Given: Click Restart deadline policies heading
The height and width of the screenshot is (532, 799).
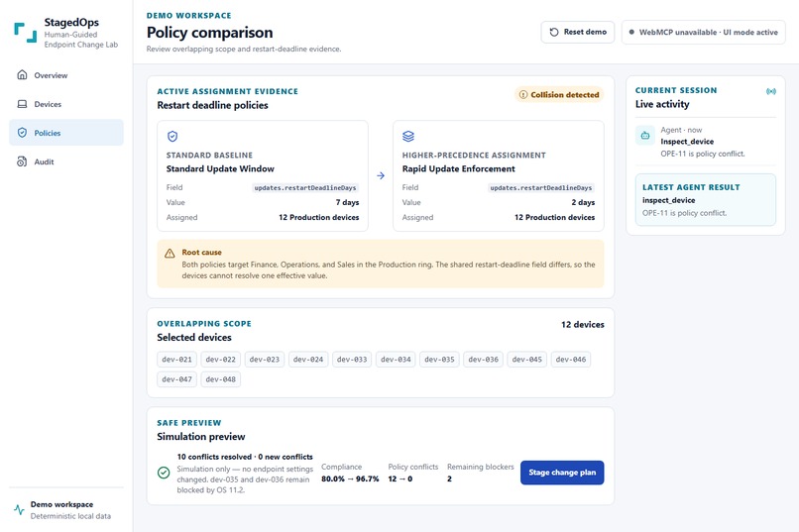Looking at the screenshot, I should click(x=212, y=105).
